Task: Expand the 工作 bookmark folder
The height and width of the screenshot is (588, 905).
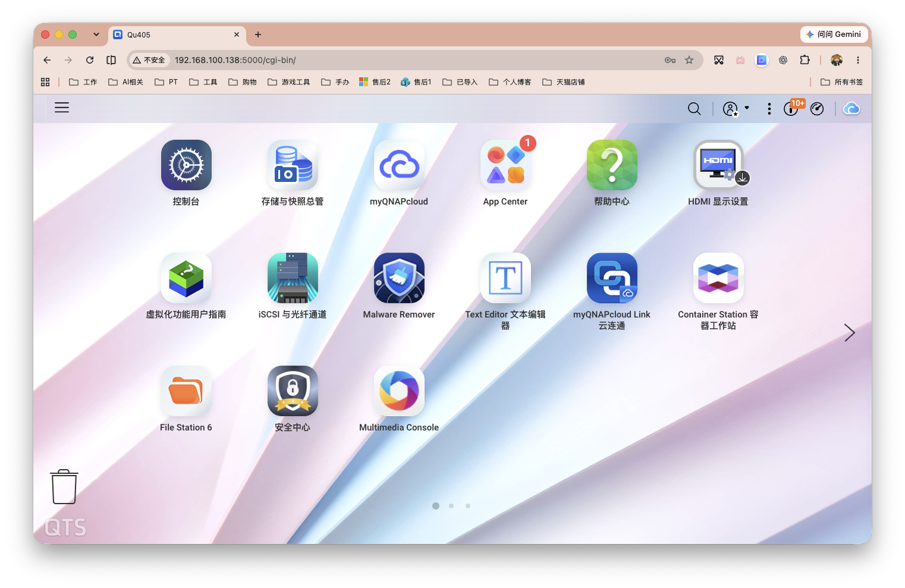Action: tap(83, 82)
